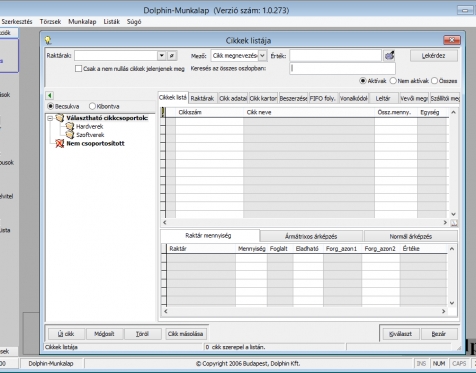476x373 pixels.
Task: Click into the Érték input field
Action: [335, 56]
